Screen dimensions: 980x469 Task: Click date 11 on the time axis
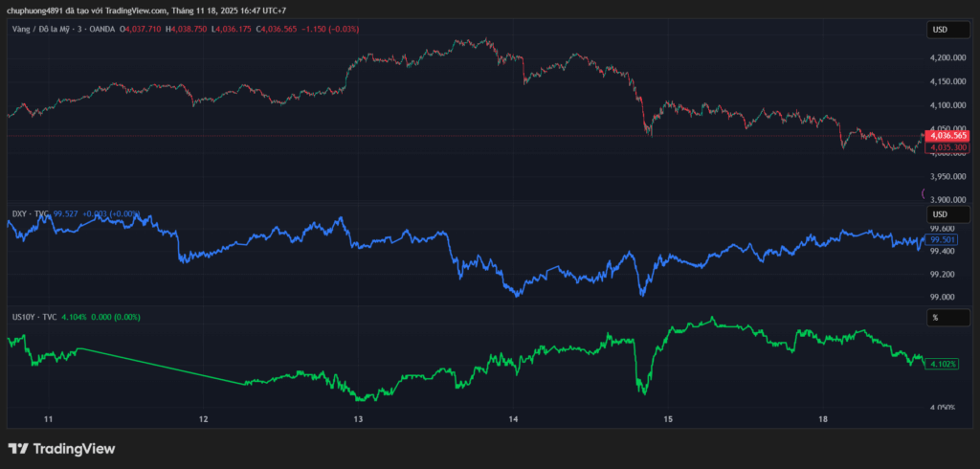pyautogui.click(x=48, y=419)
